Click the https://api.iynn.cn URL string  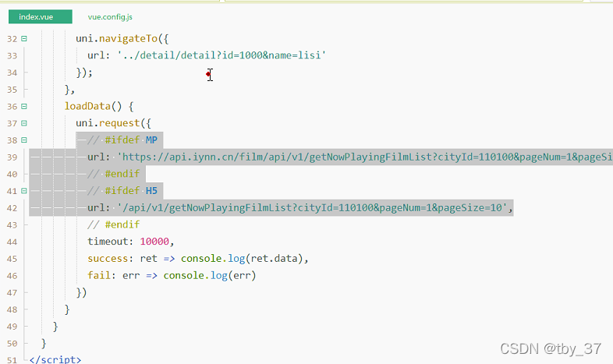[365, 157]
